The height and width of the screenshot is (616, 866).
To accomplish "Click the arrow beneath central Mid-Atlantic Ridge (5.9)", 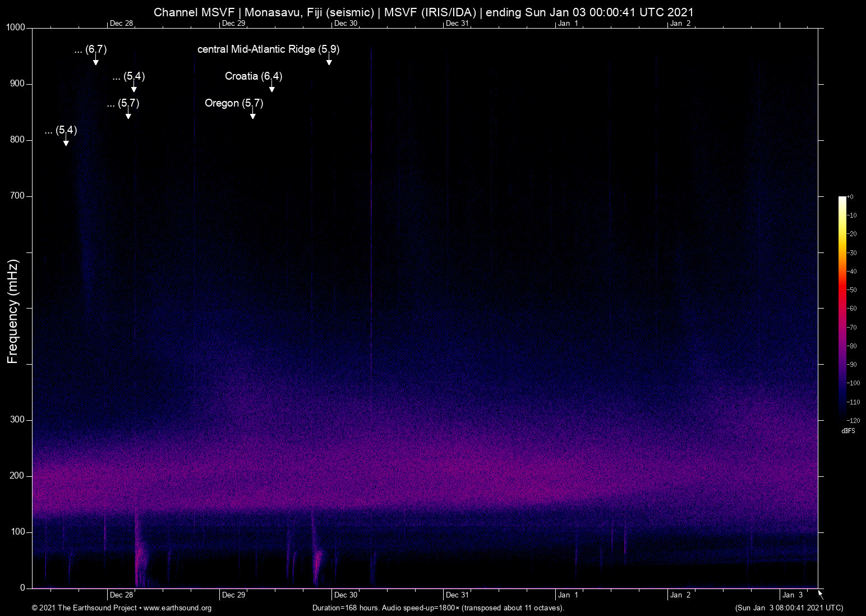I will (x=329, y=61).
